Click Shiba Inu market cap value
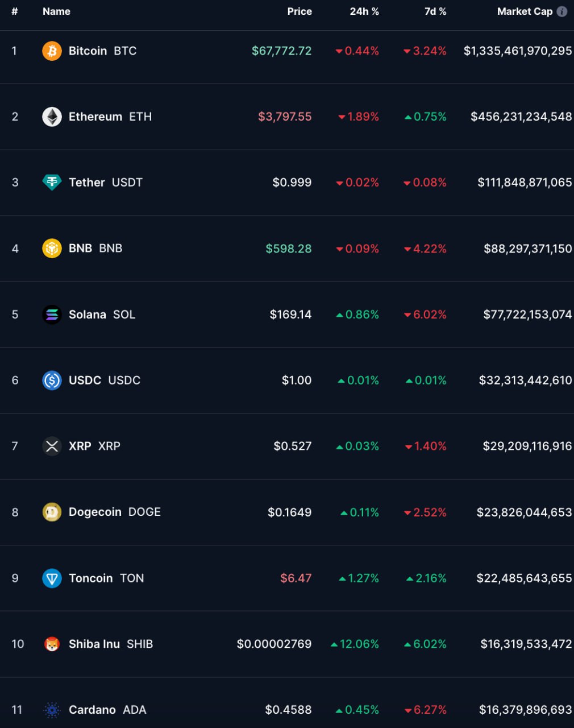Screen dimensions: 574x728 tap(526, 644)
